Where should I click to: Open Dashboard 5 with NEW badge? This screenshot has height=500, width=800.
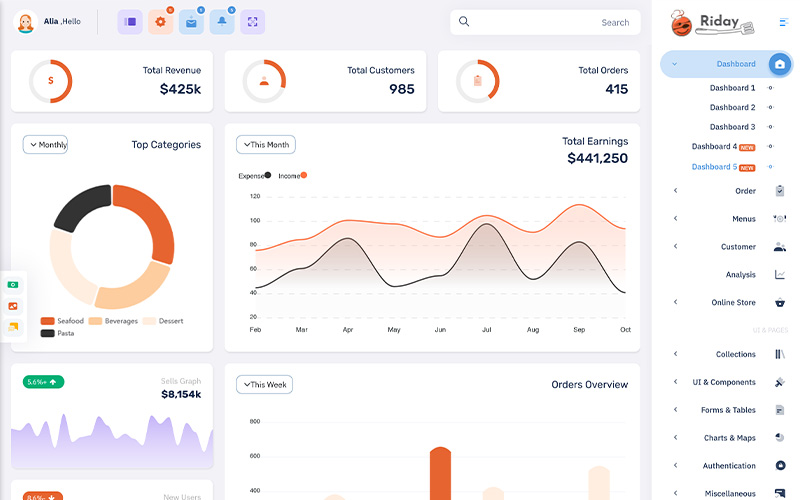click(x=723, y=167)
